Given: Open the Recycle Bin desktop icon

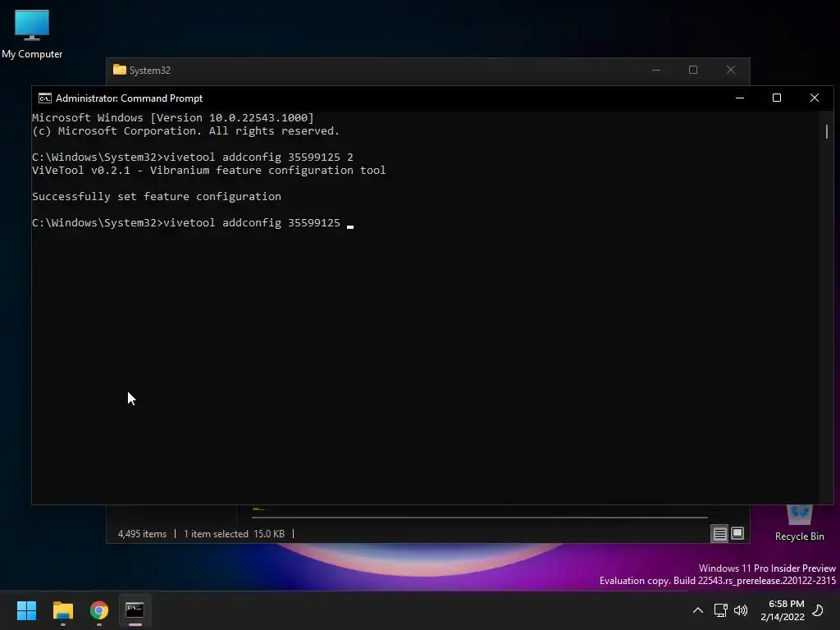Looking at the screenshot, I should pyautogui.click(x=799, y=523).
